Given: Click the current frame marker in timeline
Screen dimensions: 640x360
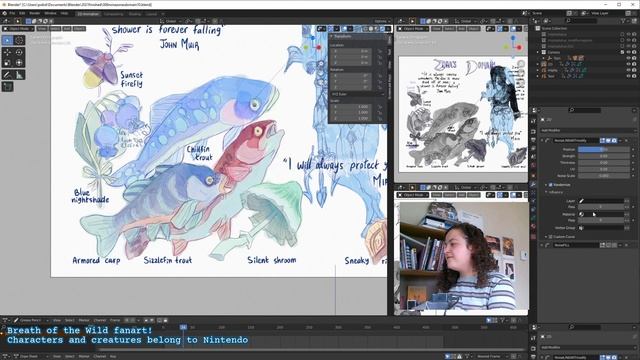Looking at the screenshot, I should [x=183, y=327].
